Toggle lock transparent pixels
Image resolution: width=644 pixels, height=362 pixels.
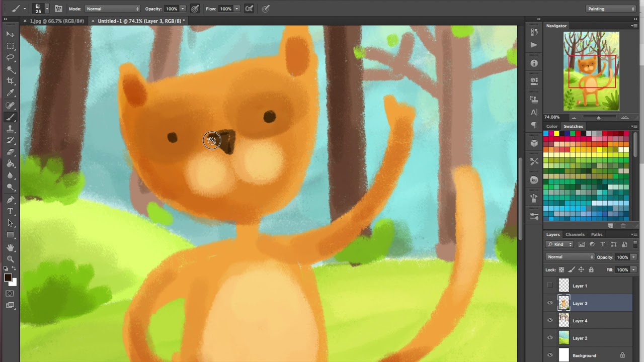tap(561, 270)
